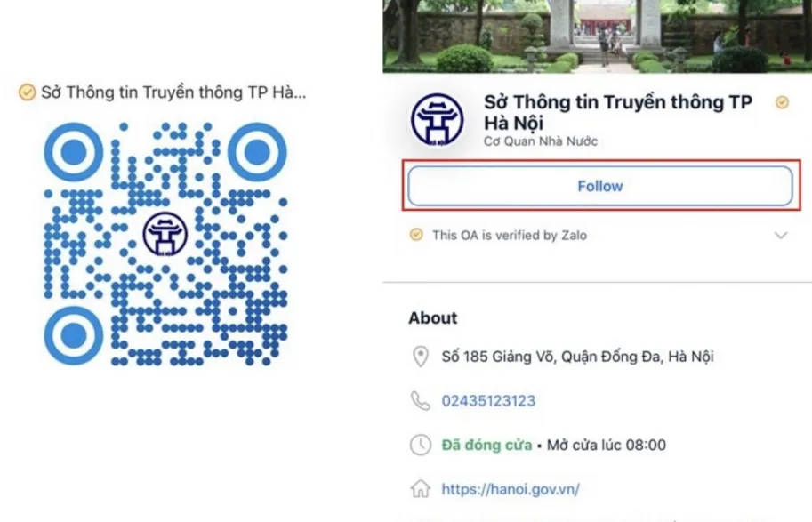Open the hanoi.gov.vn website link
The width and height of the screenshot is (812, 522).
click(511, 489)
